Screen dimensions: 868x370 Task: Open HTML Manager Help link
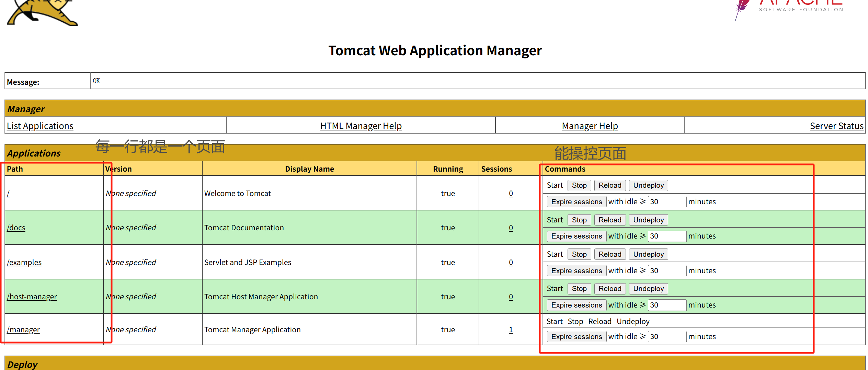click(361, 126)
